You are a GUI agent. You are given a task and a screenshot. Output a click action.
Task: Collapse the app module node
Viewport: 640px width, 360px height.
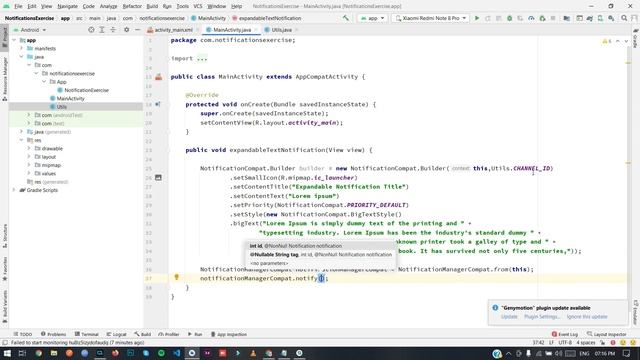[14, 40]
